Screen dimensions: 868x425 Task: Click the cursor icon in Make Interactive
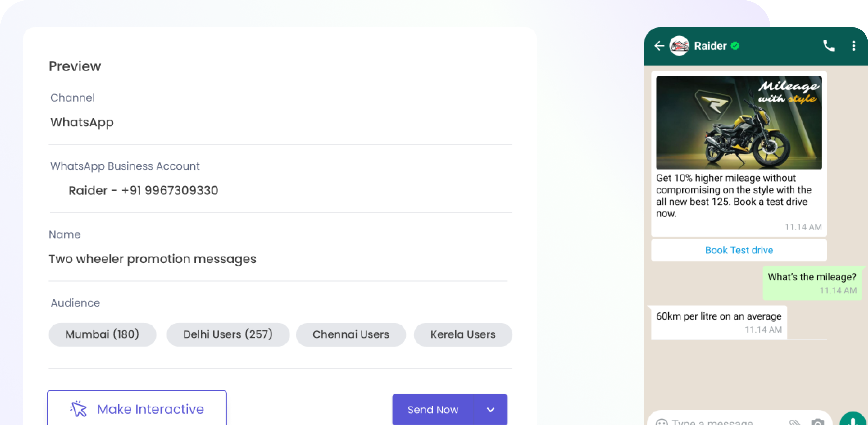pyautogui.click(x=79, y=409)
